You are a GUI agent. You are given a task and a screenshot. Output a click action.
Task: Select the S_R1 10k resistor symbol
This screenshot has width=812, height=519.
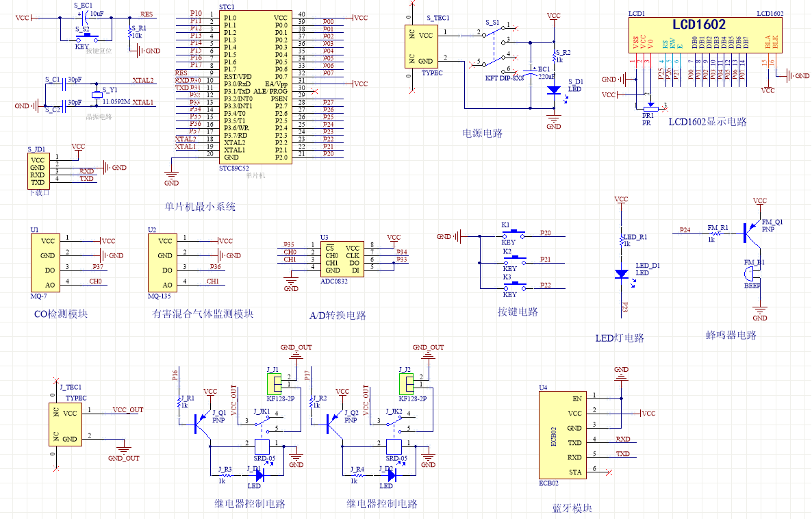point(129,32)
